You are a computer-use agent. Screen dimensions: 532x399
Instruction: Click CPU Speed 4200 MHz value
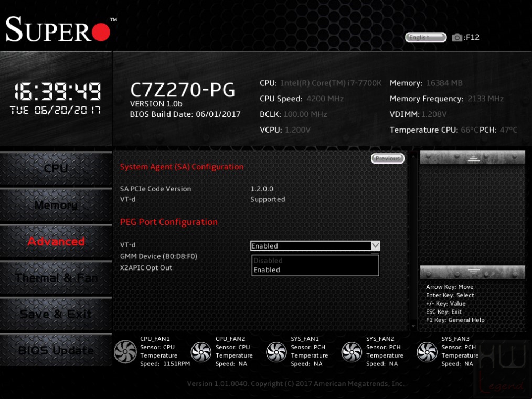325,99
